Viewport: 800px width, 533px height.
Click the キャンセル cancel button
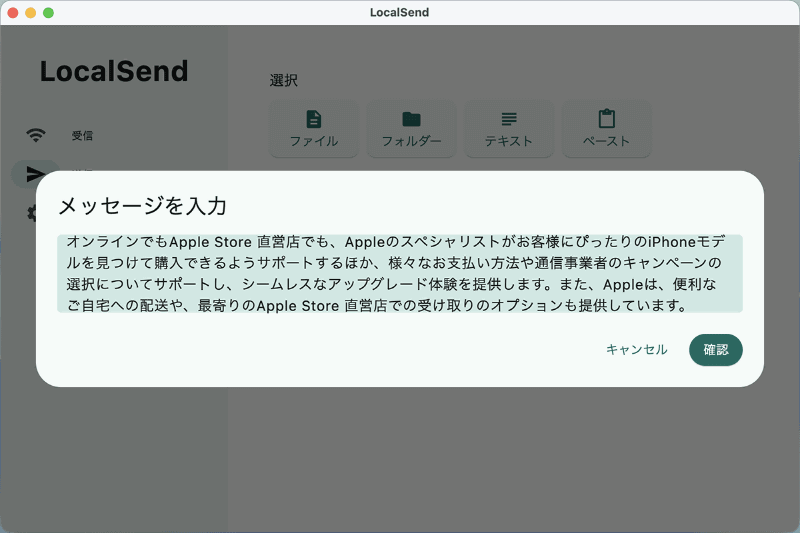[636, 350]
